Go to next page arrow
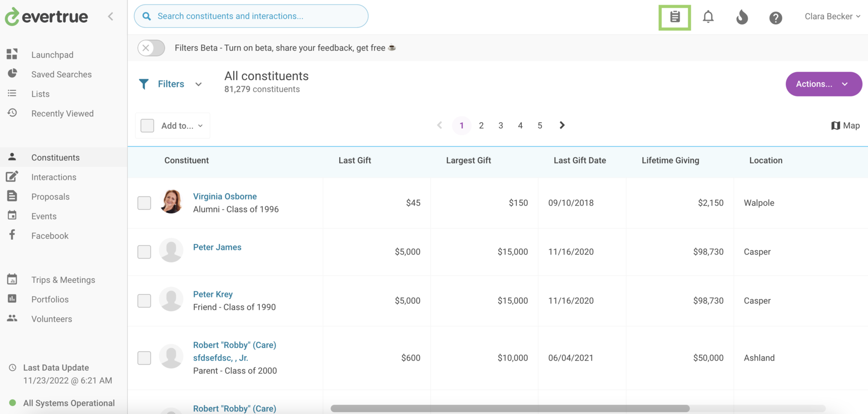The height and width of the screenshot is (414, 868). tap(562, 125)
